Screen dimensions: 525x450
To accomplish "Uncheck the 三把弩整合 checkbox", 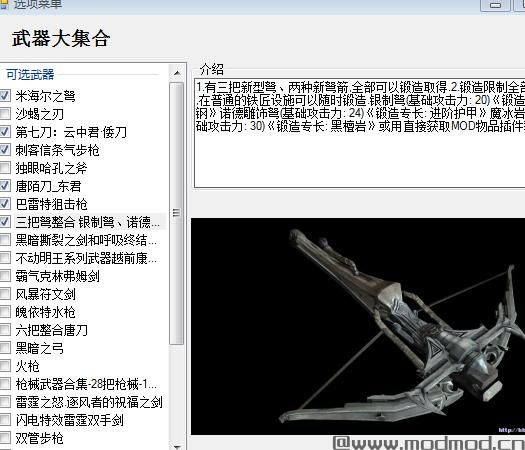I will (5, 222).
